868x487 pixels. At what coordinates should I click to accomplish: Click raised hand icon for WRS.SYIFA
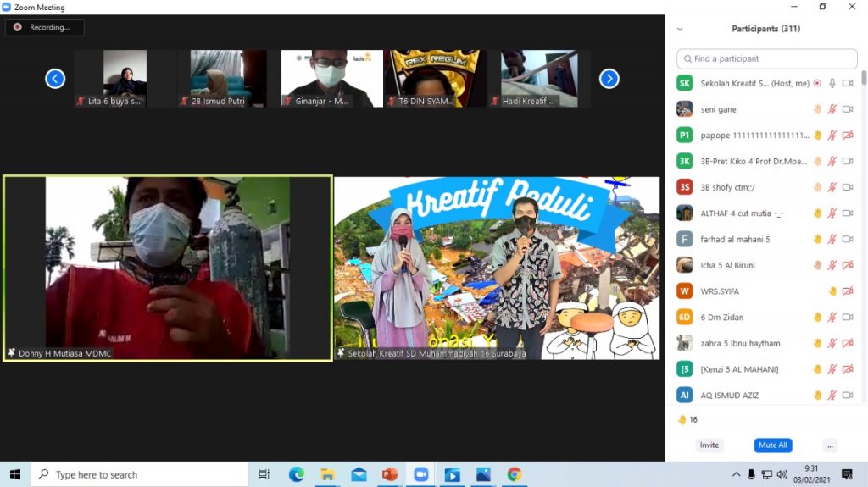[x=832, y=291]
